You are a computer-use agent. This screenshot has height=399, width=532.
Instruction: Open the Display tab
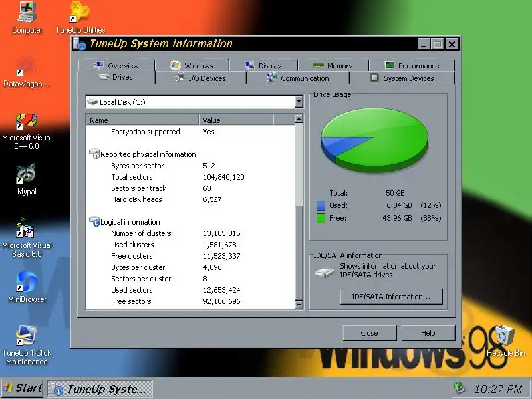pos(263,65)
